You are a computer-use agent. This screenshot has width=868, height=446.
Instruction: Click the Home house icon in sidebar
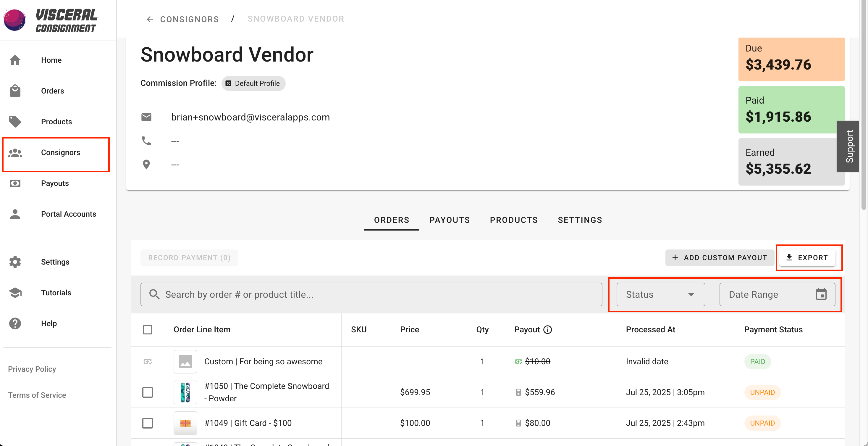tap(15, 60)
